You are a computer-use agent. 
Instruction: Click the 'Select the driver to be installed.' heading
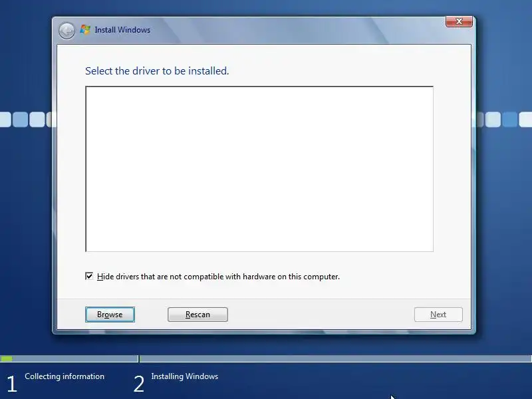pos(157,71)
